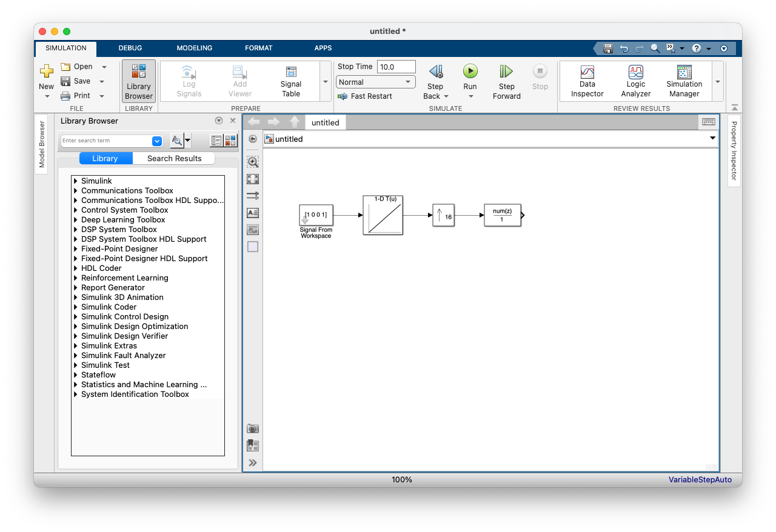The height and width of the screenshot is (532, 776).
Task: Open the Library Browser button
Action: pos(139,81)
